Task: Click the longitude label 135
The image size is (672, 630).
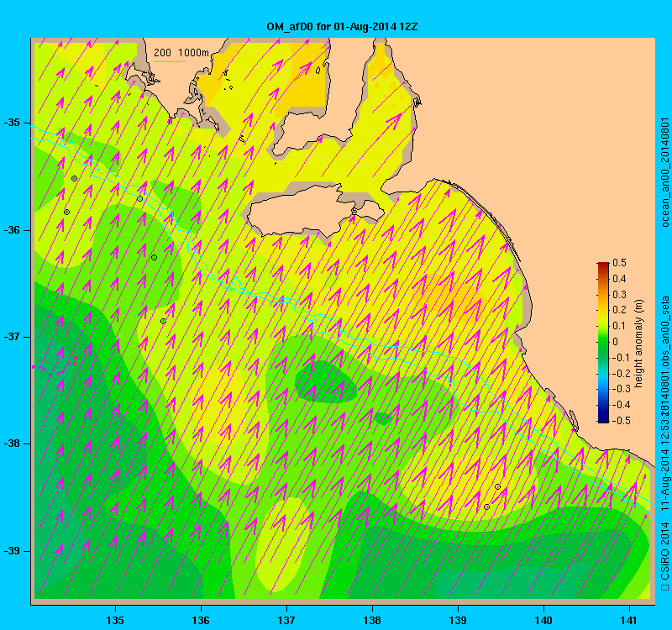Action: 115,620
